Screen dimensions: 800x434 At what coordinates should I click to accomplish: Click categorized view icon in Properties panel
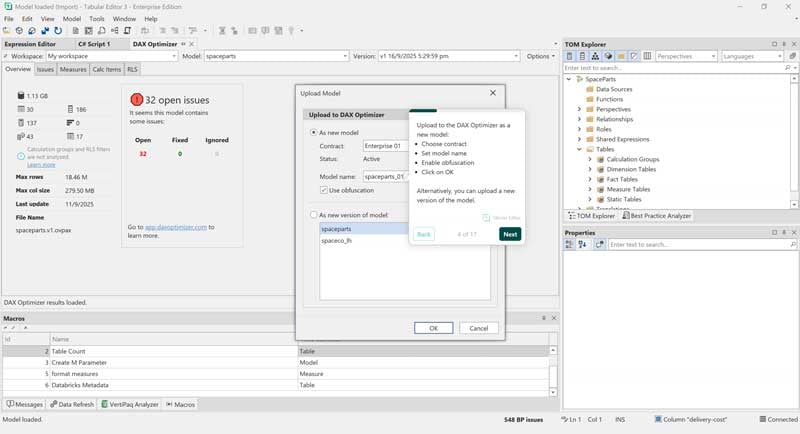(569, 245)
